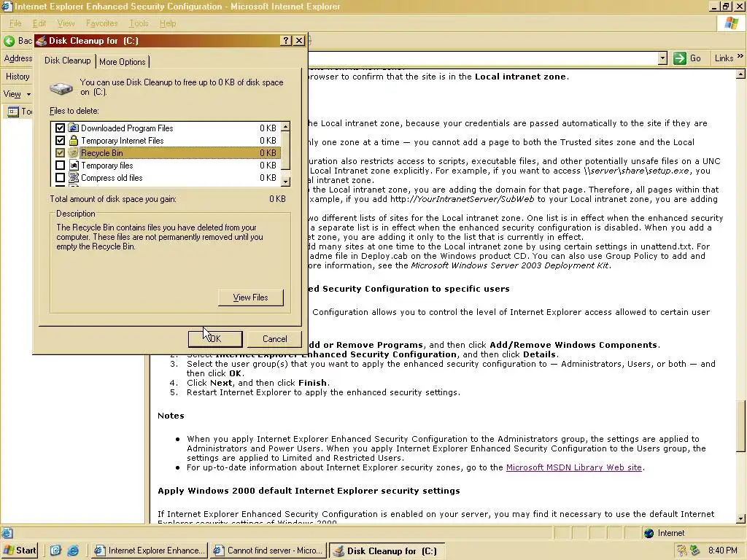The width and height of the screenshot is (747, 560).
Task: Click the first system tray icon
Action: [682, 551]
